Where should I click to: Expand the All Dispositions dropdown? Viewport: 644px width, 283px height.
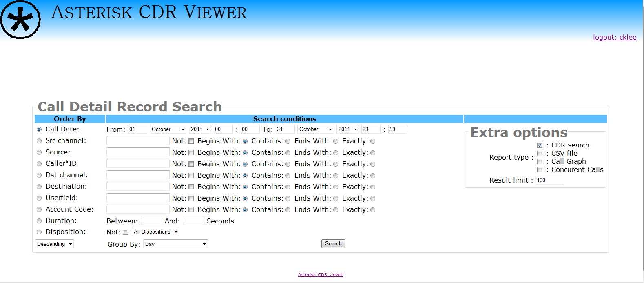pos(155,232)
